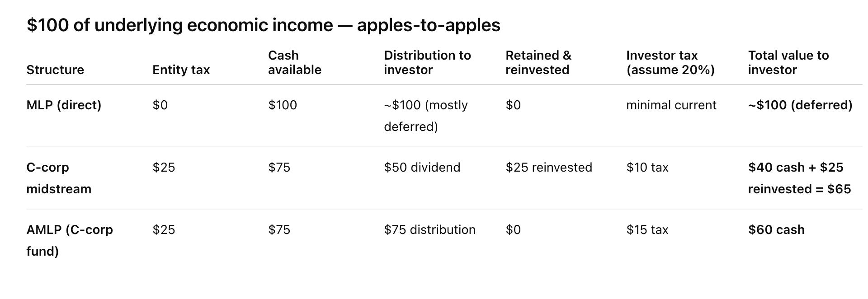This screenshot has width=868, height=299.
Task: Click the $10 tax cell
Action: [x=647, y=167]
